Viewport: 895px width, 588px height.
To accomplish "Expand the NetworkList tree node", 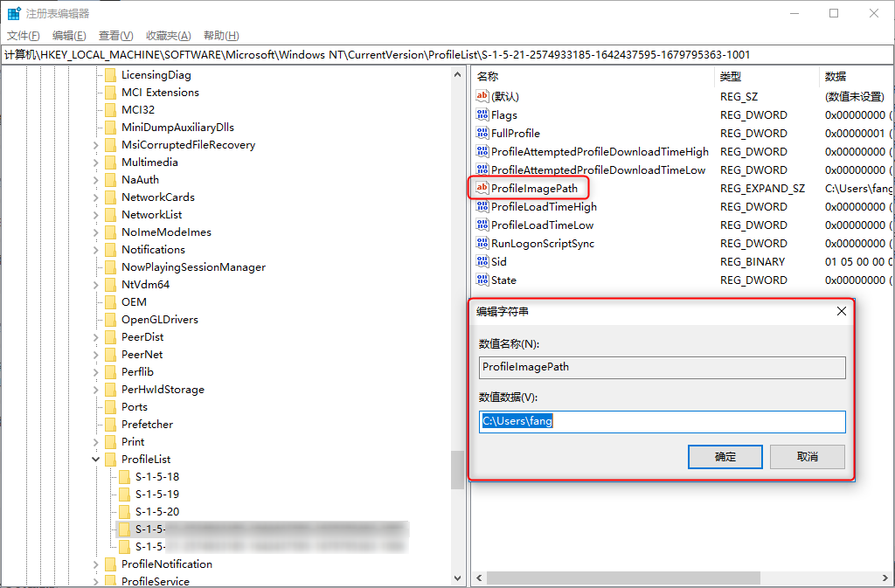I will coord(95,215).
